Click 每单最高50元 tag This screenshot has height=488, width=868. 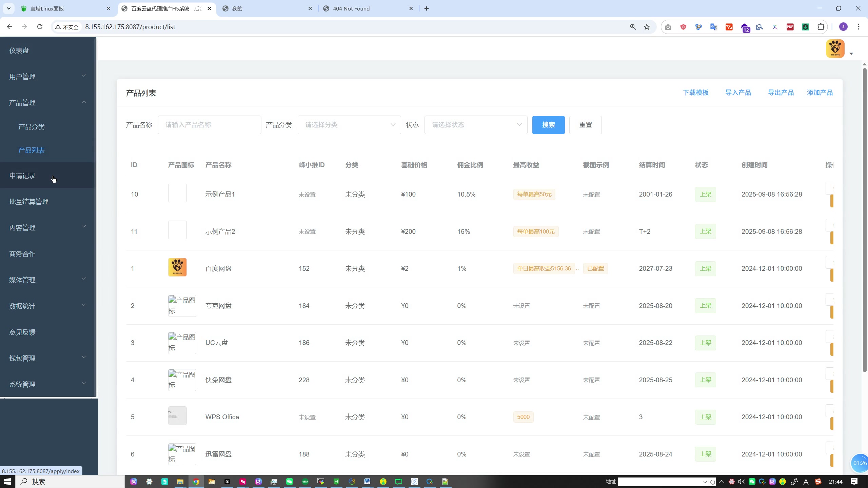click(534, 194)
